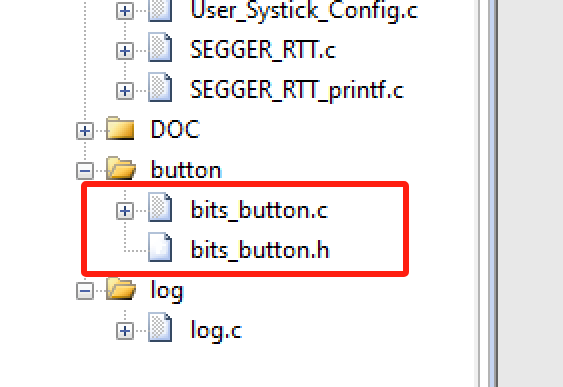Collapse the log group
This screenshot has height=387, width=563.
point(85,291)
